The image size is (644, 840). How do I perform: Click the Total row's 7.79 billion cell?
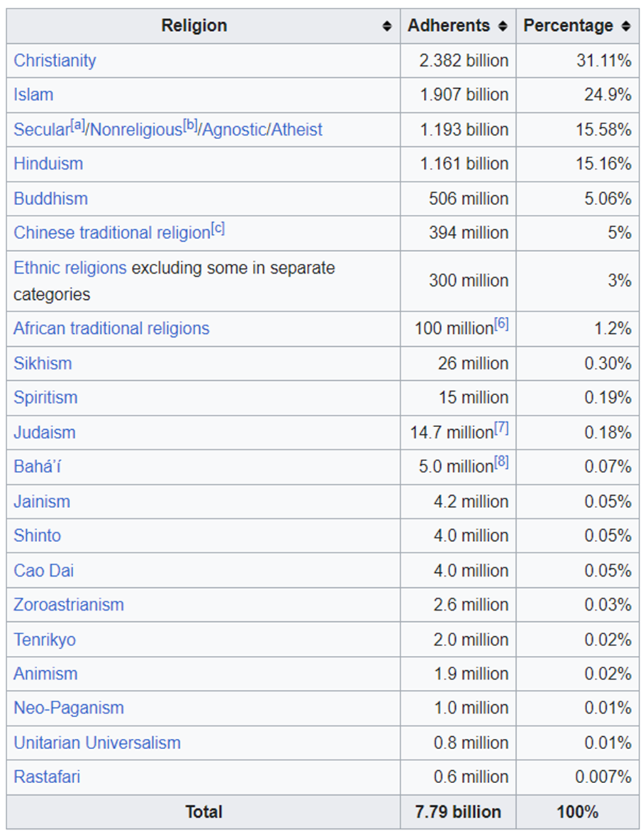458,812
